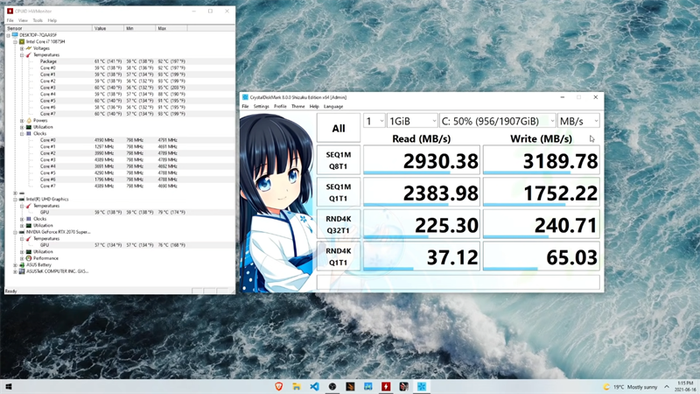Viewport: 700px width, 394px height.
Task: Show hidden system tray icons chevron
Action: coord(667,387)
